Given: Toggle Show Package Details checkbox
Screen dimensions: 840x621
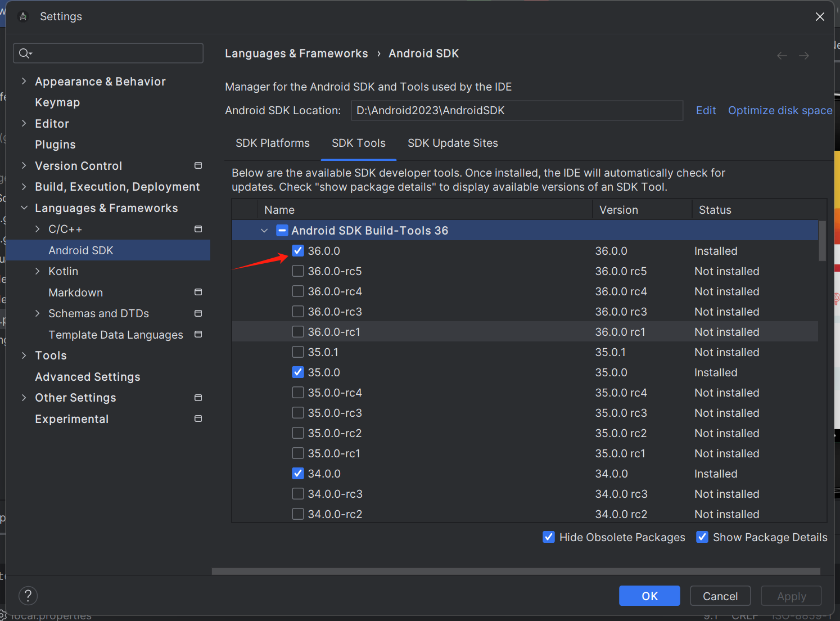Looking at the screenshot, I should pos(702,537).
